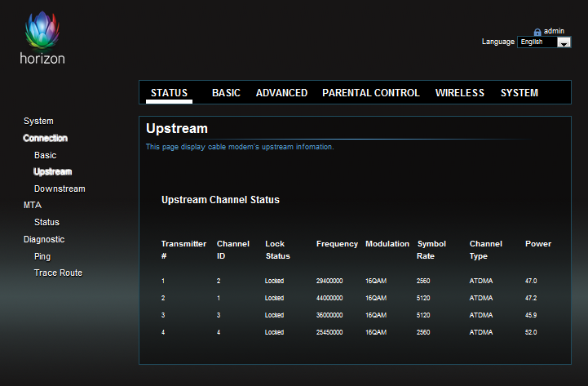This screenshot has width=588, height=386.
Task: Click 16QAM in the 44000000 row
Action: (x=376, y=298)
